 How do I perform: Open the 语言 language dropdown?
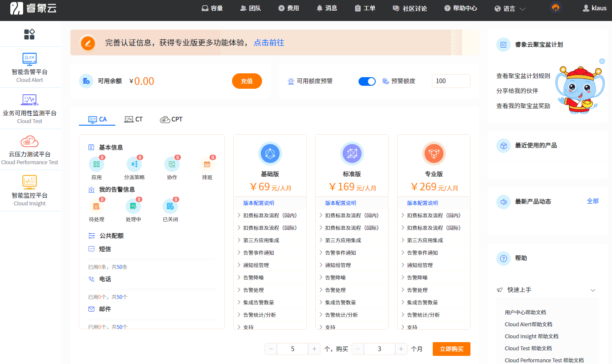[509, 9]
